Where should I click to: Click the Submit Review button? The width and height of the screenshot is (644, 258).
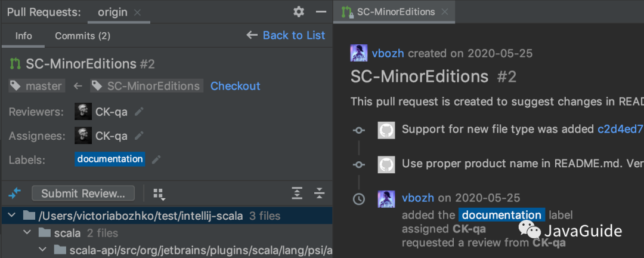click(x=83, y=193)
